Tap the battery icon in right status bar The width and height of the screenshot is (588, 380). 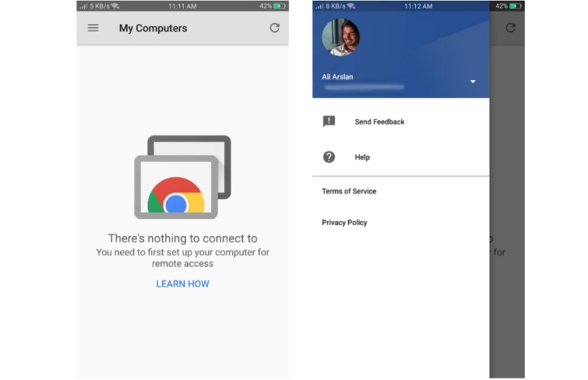[515, 6]
